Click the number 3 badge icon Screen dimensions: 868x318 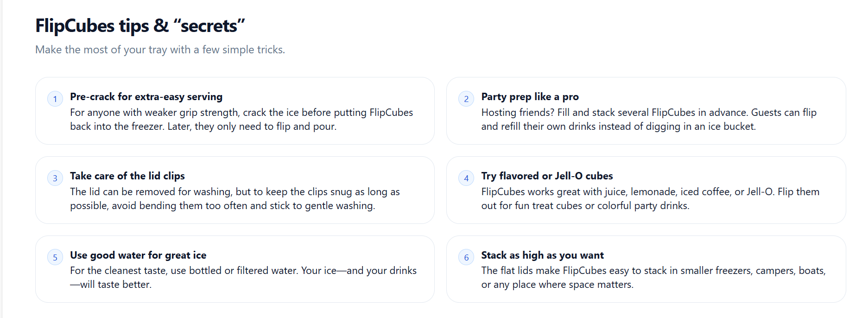[x=55, y=178]
